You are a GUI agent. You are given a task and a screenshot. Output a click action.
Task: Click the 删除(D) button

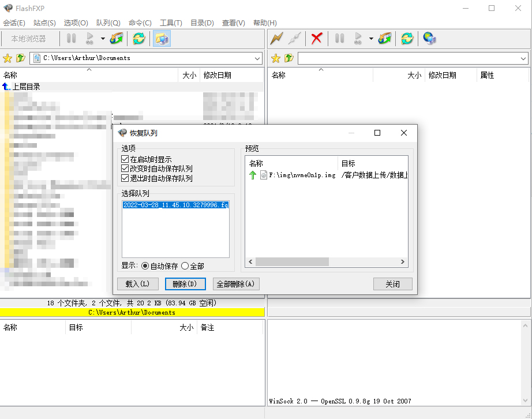pyautogui.click(x=185, y=284)
